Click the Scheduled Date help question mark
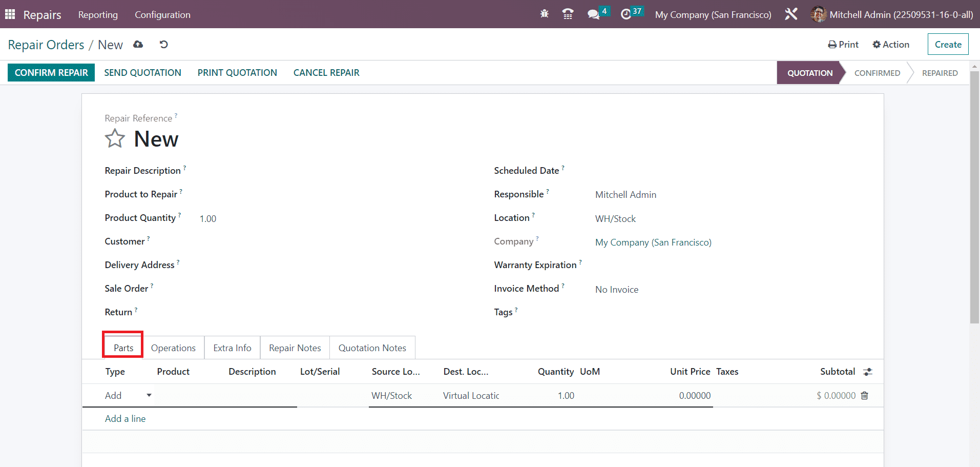 (x=563, y=168)
